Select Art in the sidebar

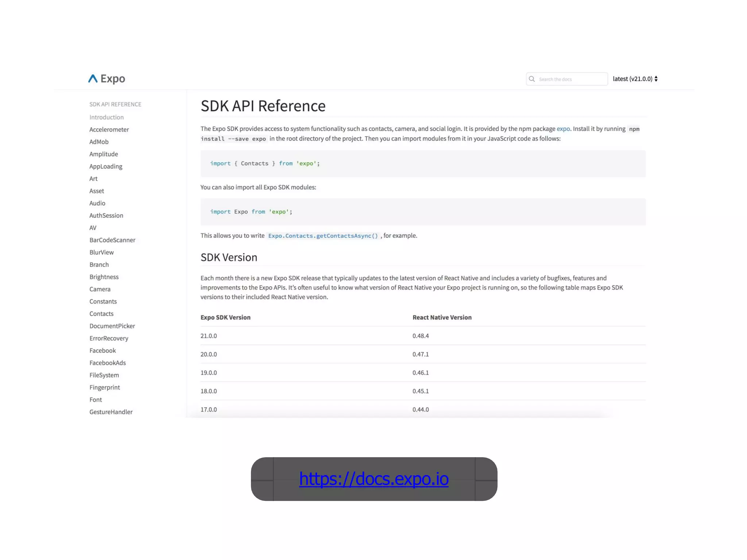click(x=93, y=179)
